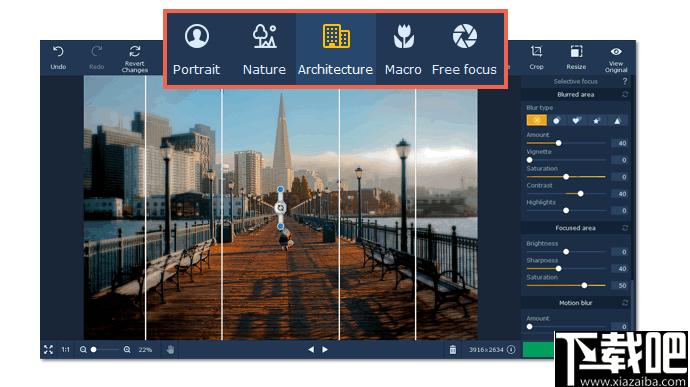
Task: Click the Blur type label
Action: coord(540,108)
